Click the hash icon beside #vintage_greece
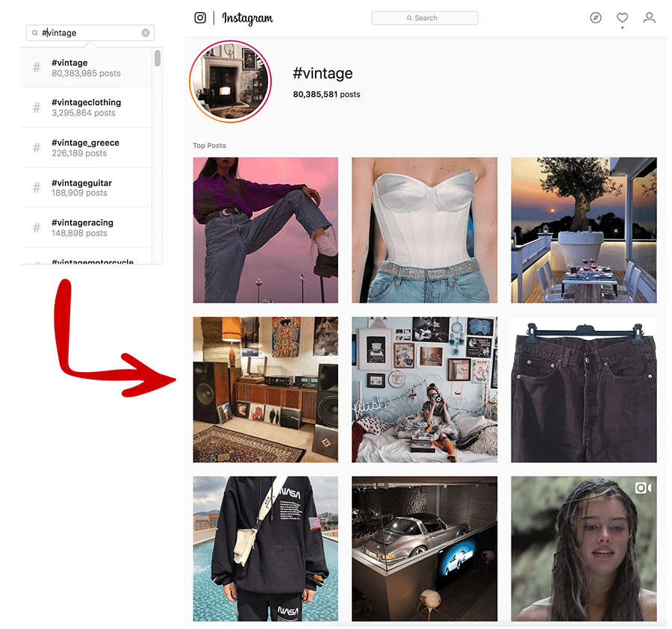This screenshot has width=672, height=629. click(37, 148)
